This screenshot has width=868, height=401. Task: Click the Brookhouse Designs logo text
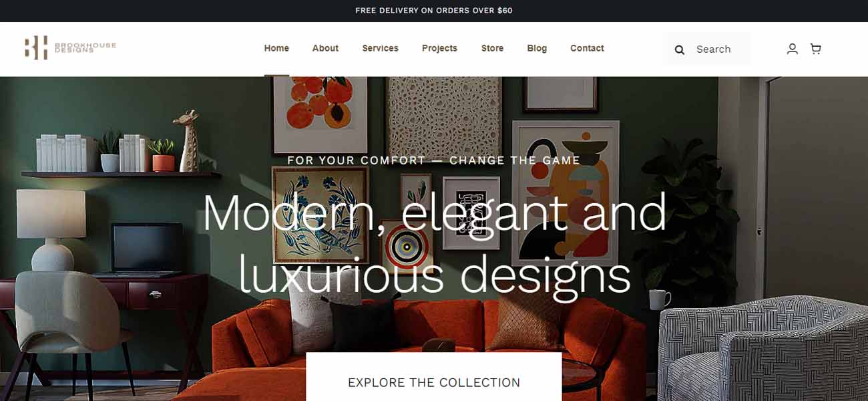click(x=85, y=47)
